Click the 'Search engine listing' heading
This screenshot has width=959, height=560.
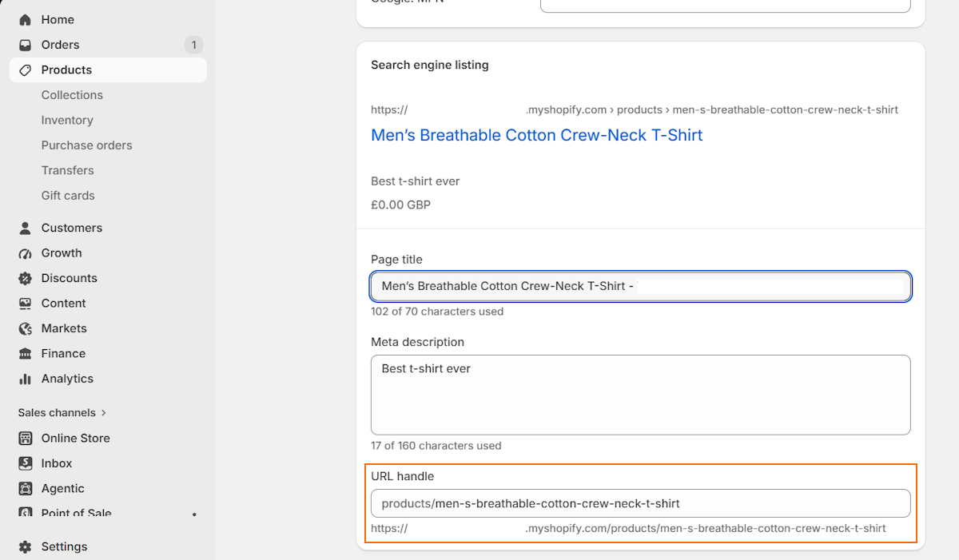(x=430, y=65)
